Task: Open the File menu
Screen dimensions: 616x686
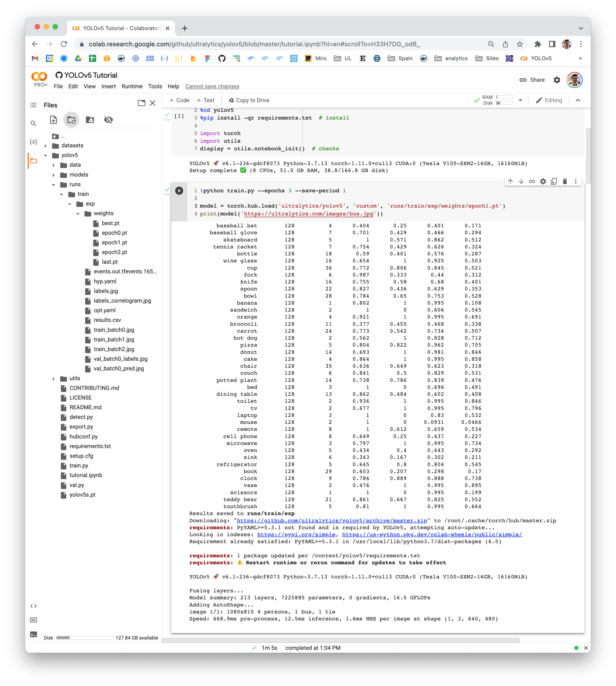Action: [58, 86]
